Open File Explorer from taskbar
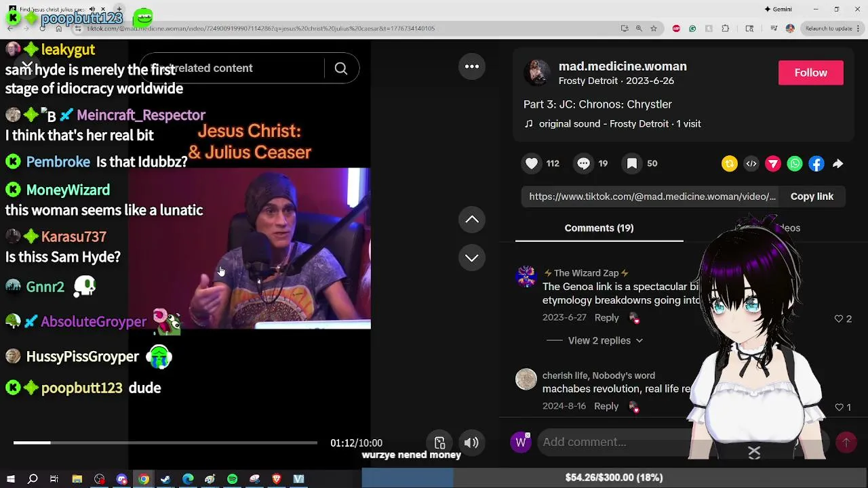The height and width of the screenshot is (488, 868). pyautogui.click(x=77, y=479)
